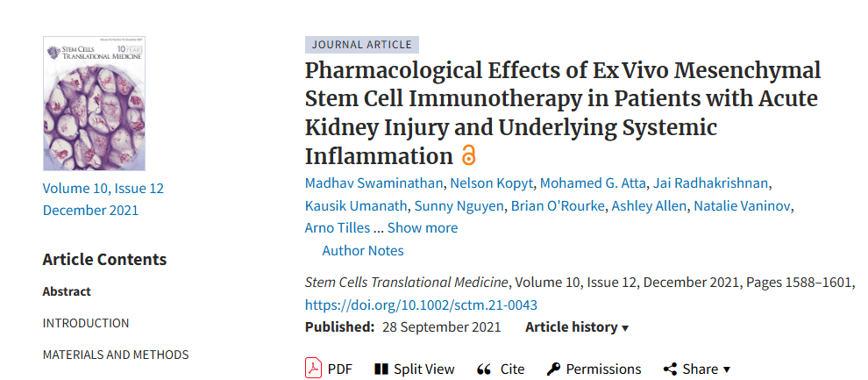Open the Volume 10, Issue 12 link

(x=103, y=188)
